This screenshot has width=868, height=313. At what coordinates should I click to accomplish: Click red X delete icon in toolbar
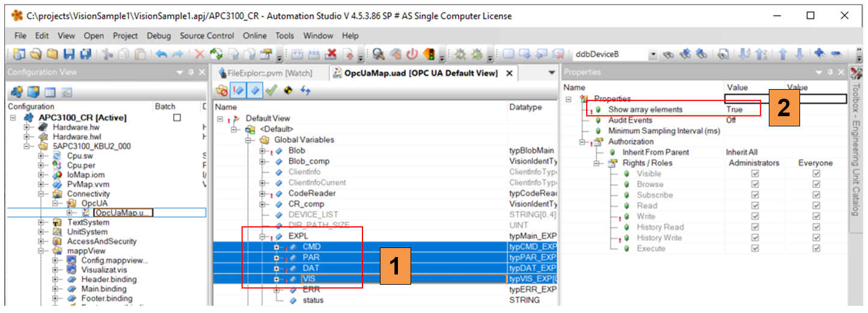tap(200, 55)
